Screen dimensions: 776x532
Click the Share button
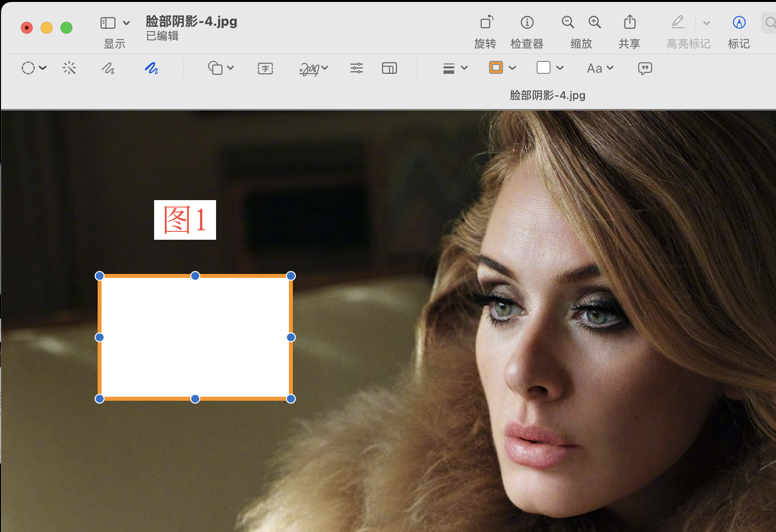629,22
